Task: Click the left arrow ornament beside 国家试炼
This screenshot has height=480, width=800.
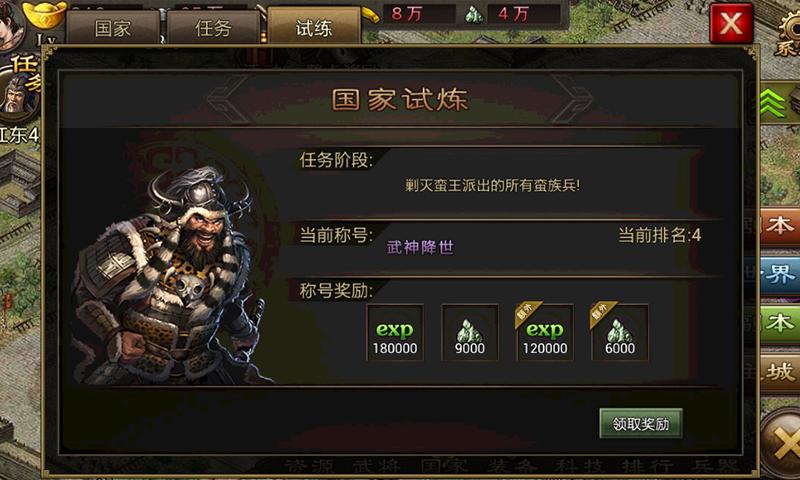Action: (230, 99)
